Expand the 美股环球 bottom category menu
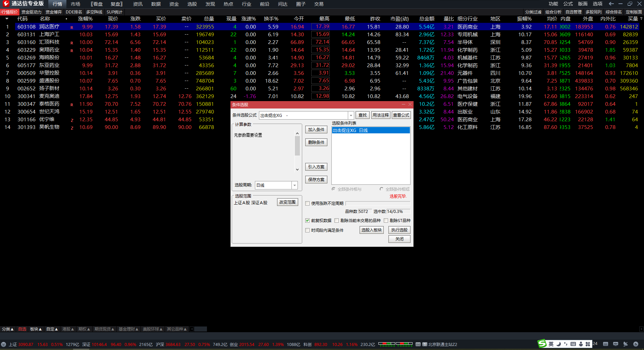The width and height of the screenshot is (644, 350). pos(153,329)
